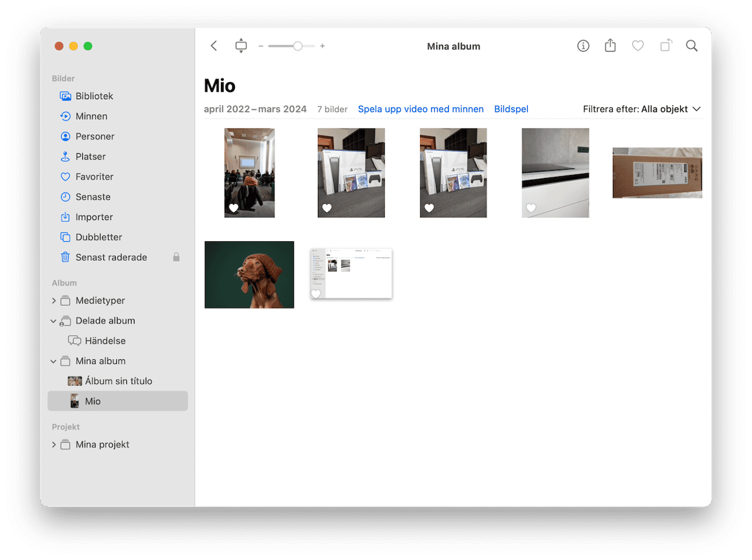The image size is (752, 560).
Task: Toggle the favorite heart in the toolbar
Action: click(x=638, y=46)
